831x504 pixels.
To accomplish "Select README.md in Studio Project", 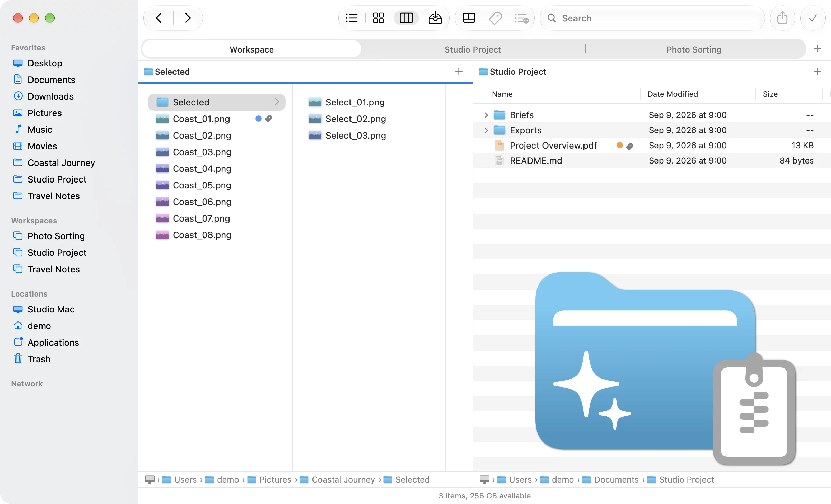I will (x=536, y=161).
